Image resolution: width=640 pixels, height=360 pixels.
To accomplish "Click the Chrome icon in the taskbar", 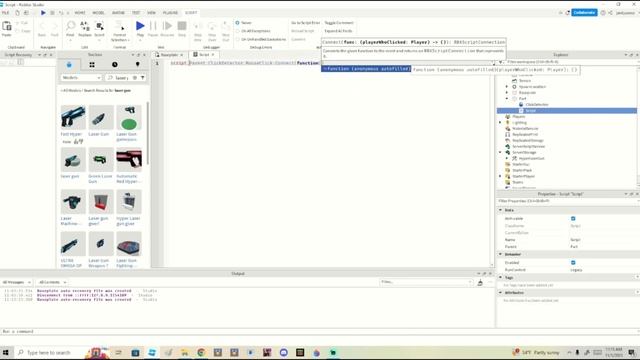I will click(x=201, y=352).
